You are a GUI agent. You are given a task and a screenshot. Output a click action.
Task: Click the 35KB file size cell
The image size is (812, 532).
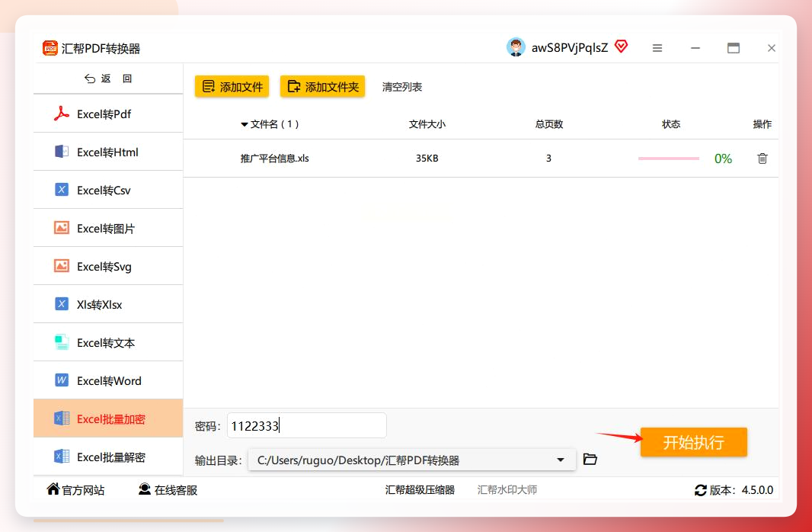click(427, 159)
